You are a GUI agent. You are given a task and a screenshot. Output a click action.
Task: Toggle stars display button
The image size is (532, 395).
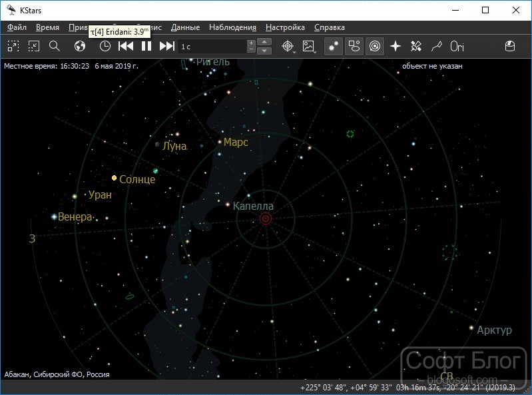333,46
